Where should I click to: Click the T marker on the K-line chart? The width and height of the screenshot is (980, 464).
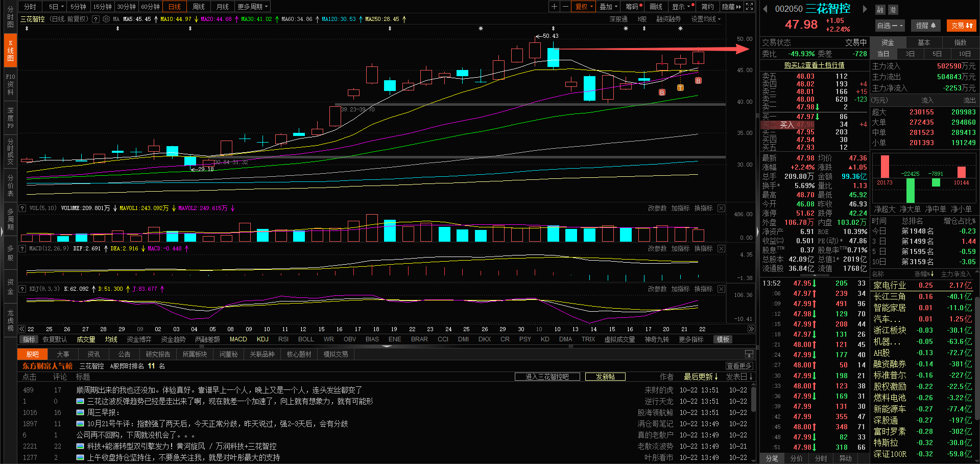[x=680, y=88]
